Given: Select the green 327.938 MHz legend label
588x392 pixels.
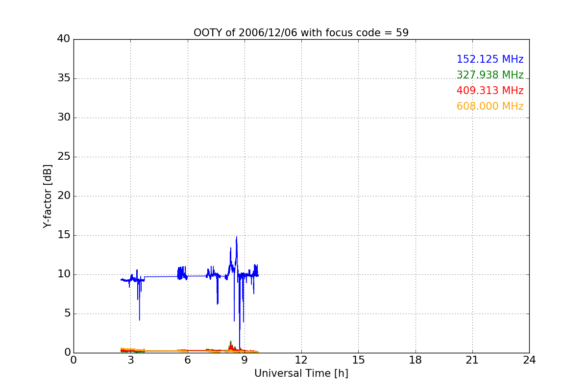Looking at the screenshot, I should [x=490, y=75].
